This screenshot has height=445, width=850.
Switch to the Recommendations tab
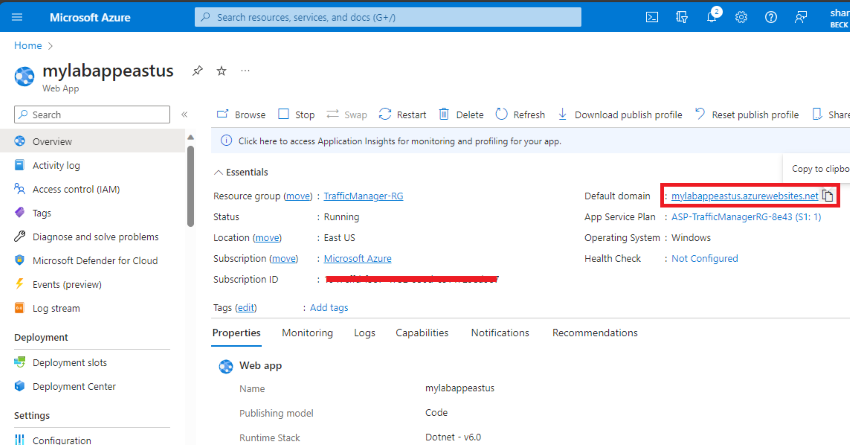coord(595,333)
